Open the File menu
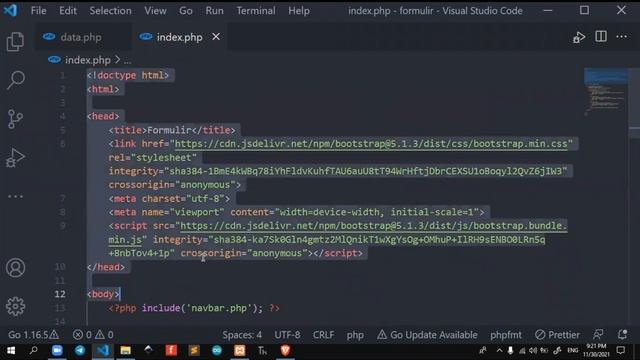The image size is (640, 360). pyautogui.click(x=38, y=11)
